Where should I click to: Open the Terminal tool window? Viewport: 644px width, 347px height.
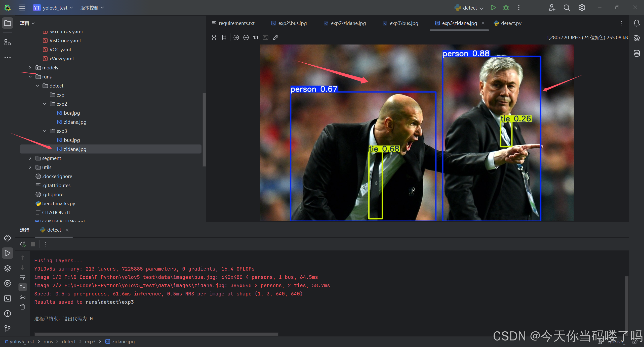click(x=8, y=298)
